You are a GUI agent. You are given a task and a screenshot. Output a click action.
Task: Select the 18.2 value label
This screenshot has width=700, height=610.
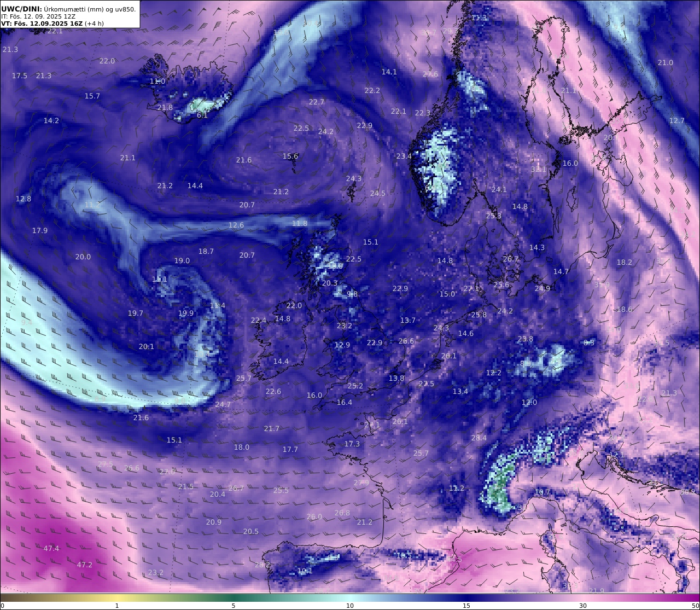(625, 262)
